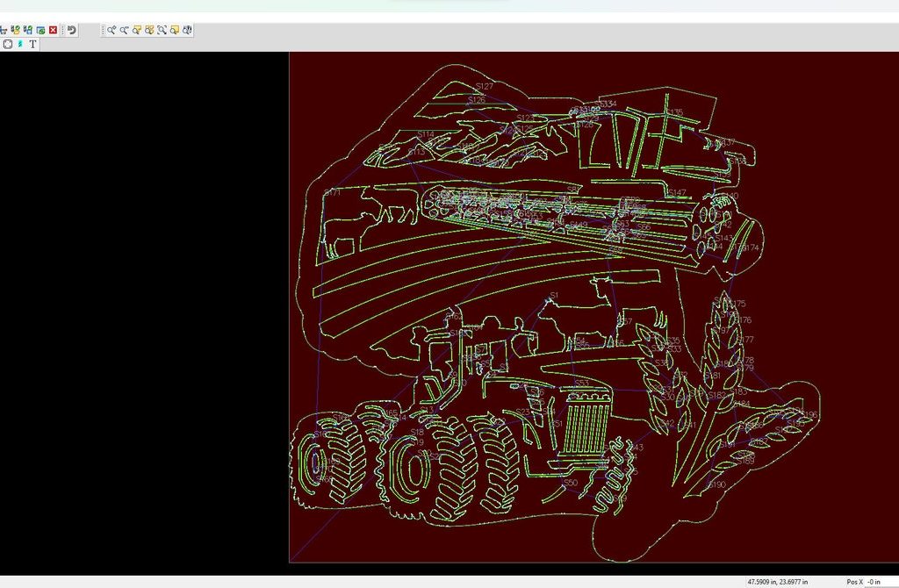This screenshot has width=899, height=588.
Task: Click the zoom extents icon with brackets
Action: click(x=162, y=30)
